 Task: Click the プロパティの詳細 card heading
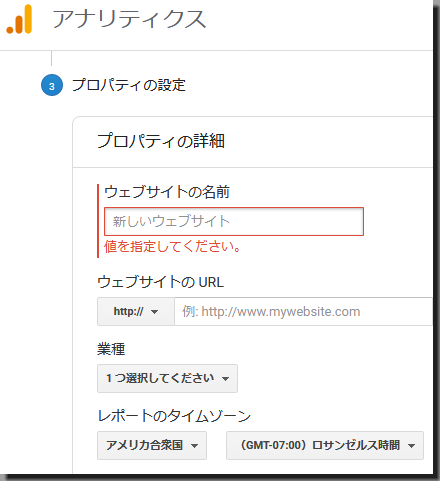(x=161, y=141)
